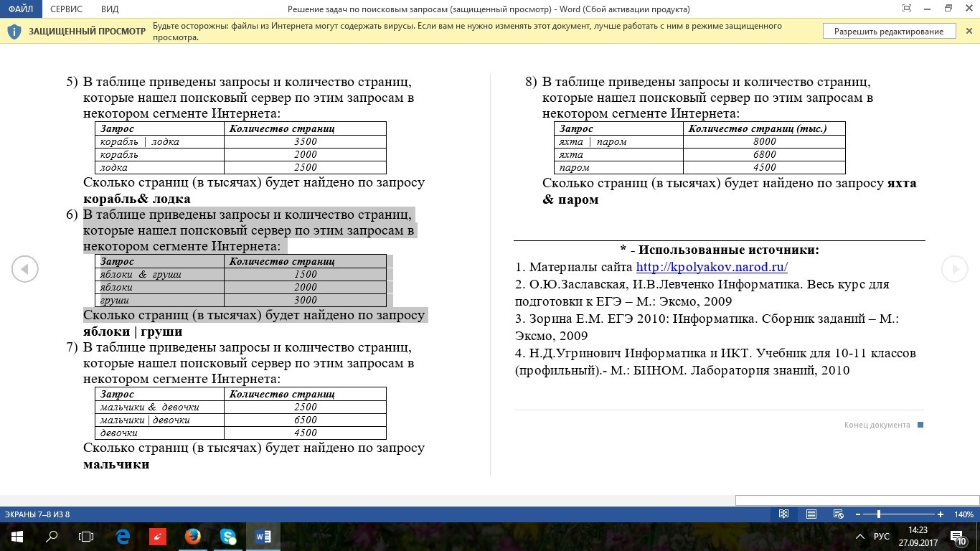The width and height of the screenshot is (980, 551).
Task: Switch to Web Layout view
Action: (x=838, y=514)
